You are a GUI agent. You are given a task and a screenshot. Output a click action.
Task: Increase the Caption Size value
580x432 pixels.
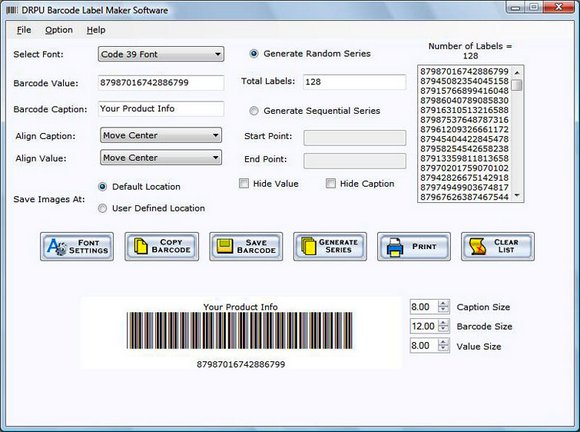[x=443, y=304]
